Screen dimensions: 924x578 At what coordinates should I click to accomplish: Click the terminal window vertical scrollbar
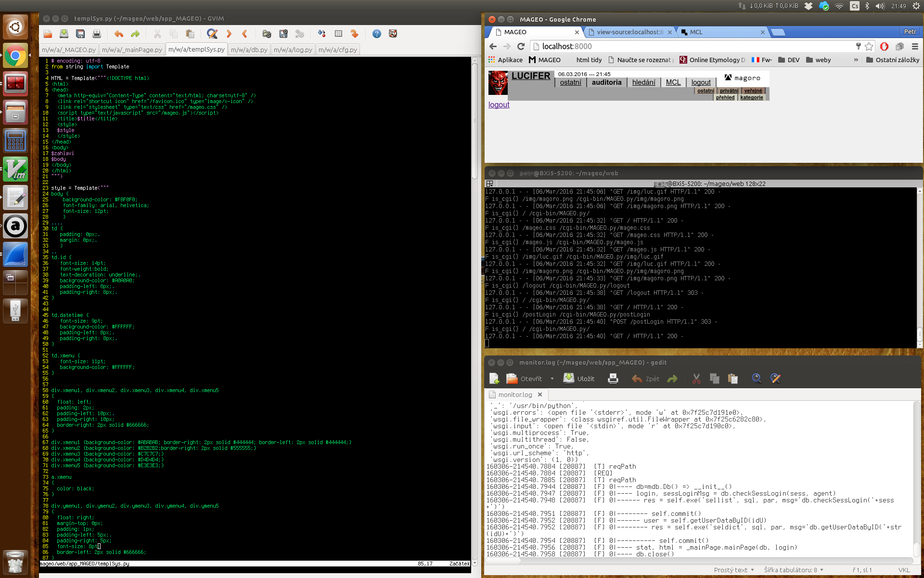pos(920,267)
